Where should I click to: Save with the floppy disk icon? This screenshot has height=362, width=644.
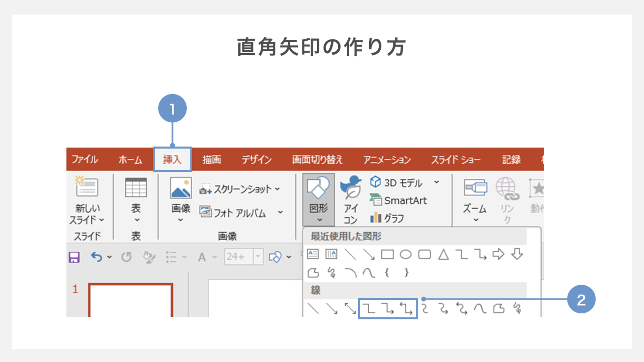pos(74,257)
